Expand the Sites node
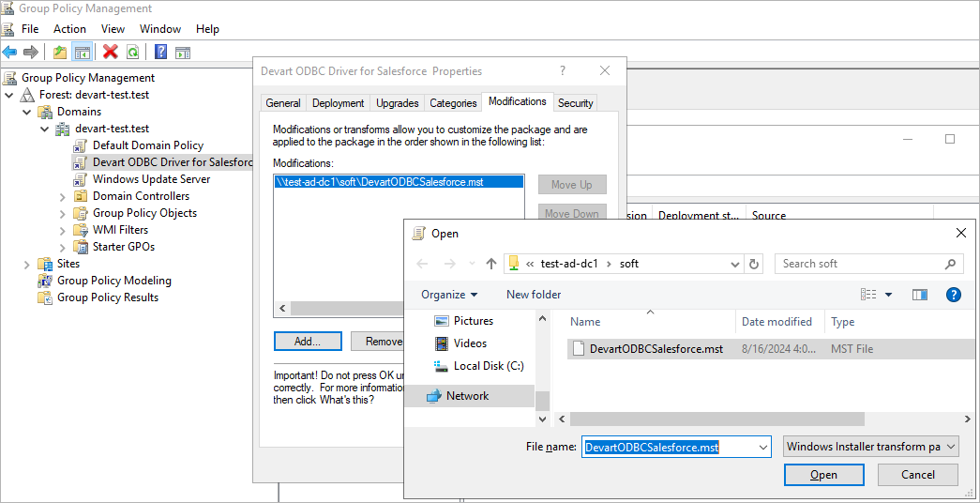Screen dimensions: 980x503 point(26,264)
